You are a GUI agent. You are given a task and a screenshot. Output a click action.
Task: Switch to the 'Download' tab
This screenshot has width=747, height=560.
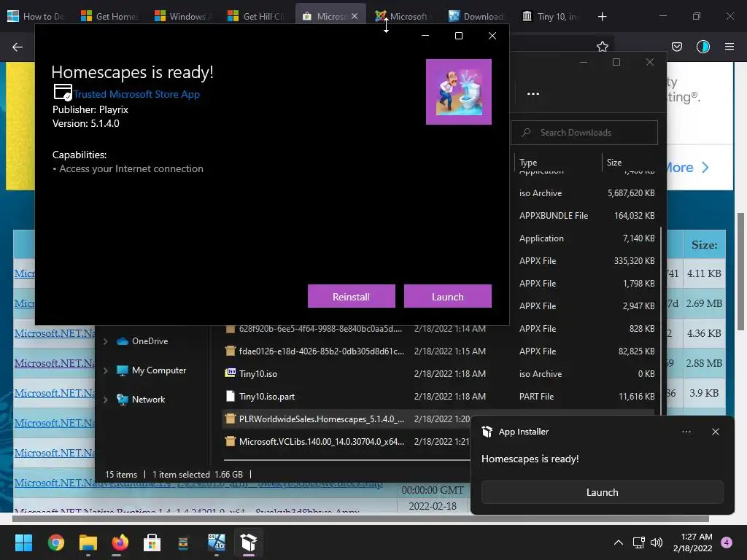click(x=478, y=17)
